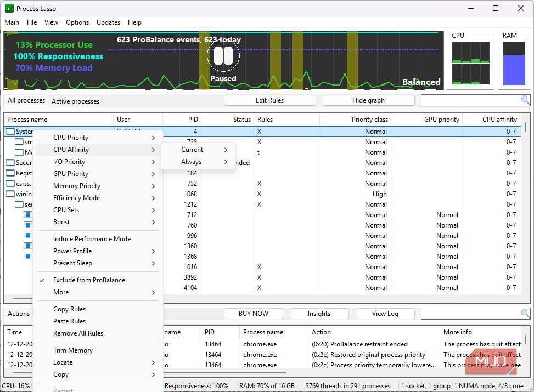
Task: Open the View menu
Action: pyautogui.click(x=51, y=22)
